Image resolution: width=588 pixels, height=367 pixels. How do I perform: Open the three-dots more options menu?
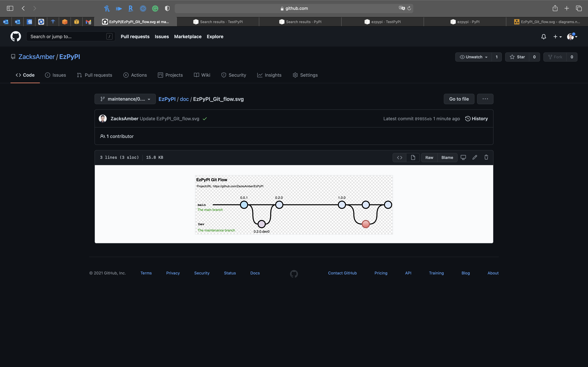point(485,99)
